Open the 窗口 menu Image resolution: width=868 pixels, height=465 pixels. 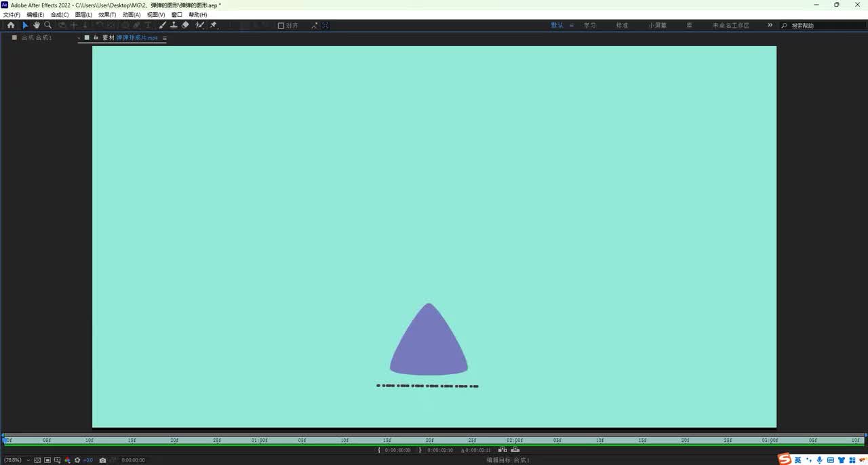[177, 14]
